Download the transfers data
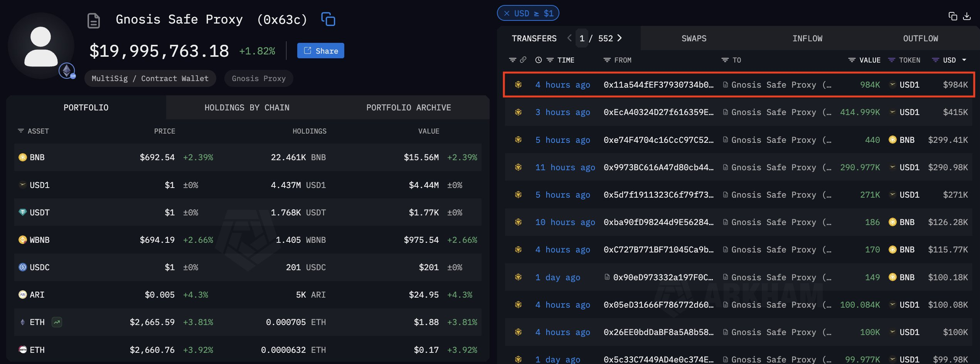 pos(967,16)
